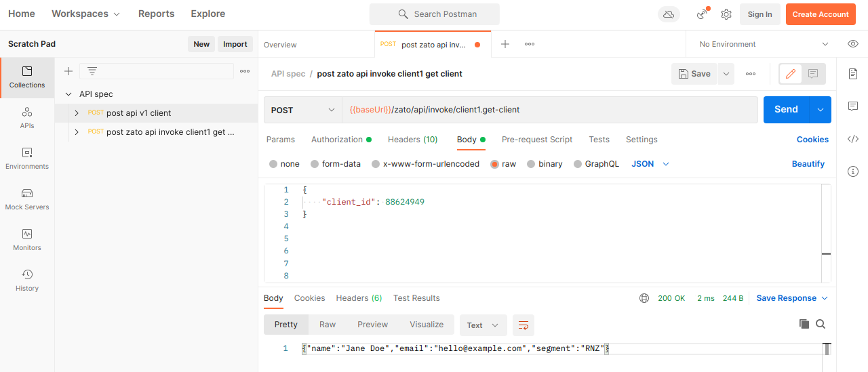Switch to the Pre-request Script tab

pyautogui.click(x=536, y=140)
